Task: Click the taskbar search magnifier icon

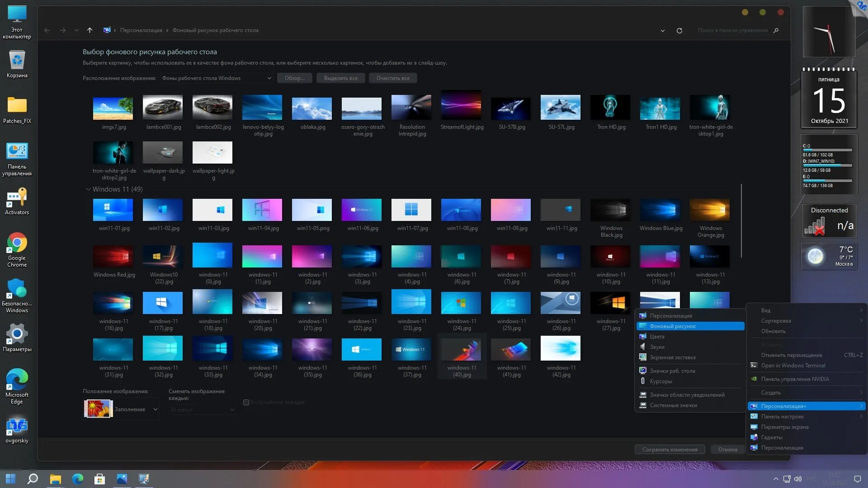Action: (x=33, y=479)
